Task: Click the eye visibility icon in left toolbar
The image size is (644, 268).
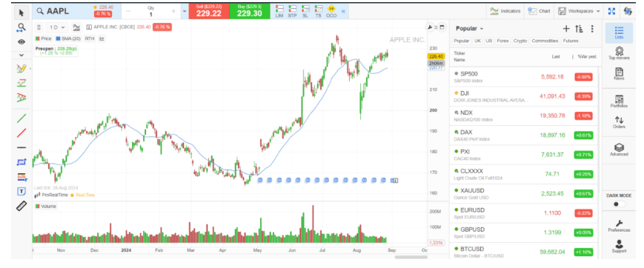Action: click(x=21, y=42)
